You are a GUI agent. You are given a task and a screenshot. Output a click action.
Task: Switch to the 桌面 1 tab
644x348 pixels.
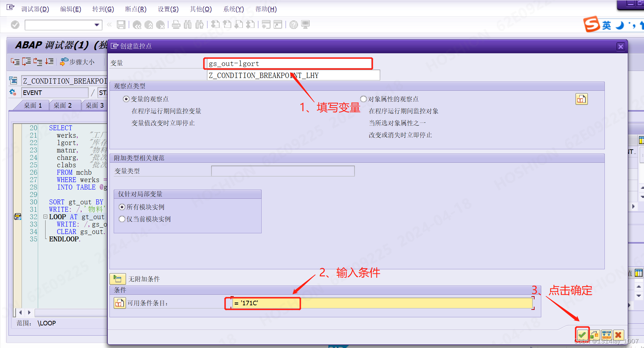point(32,105)
